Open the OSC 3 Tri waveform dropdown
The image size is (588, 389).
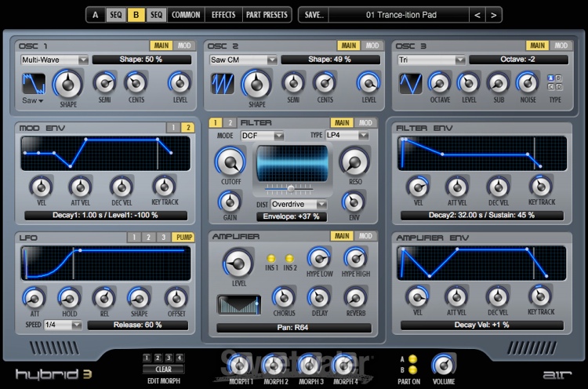(431, 60)
